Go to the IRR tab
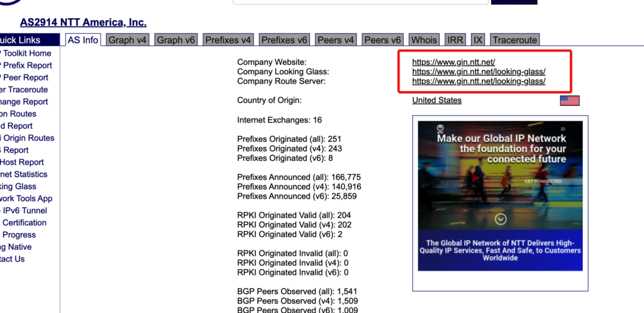This screenshot has height=313, width=644. click(x=455, y=40)
